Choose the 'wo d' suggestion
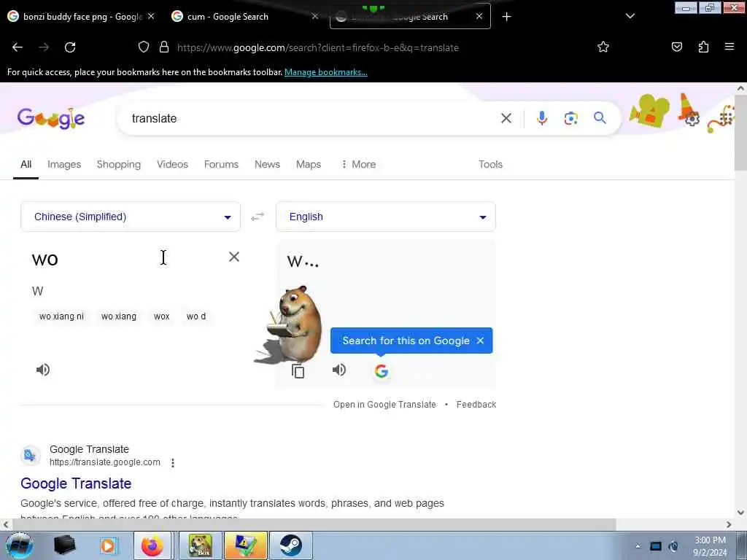The height and width of the screenshot is (560, 747). coord(196,316)
